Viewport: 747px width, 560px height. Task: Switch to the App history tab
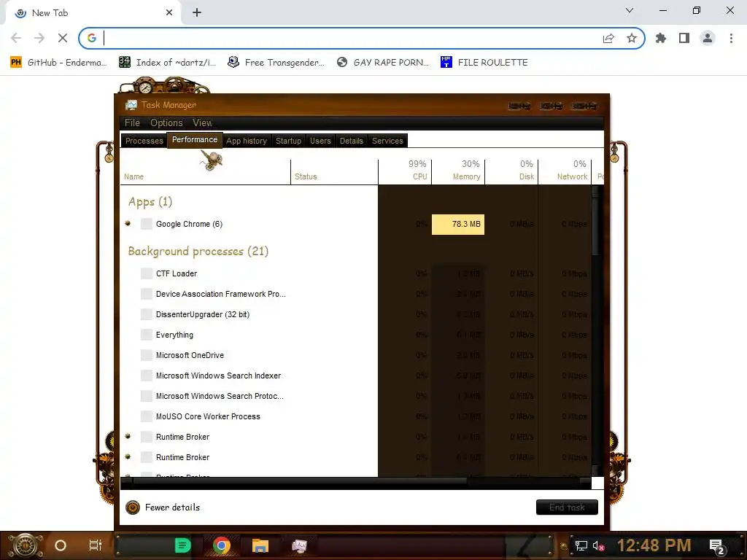(247, 141)
